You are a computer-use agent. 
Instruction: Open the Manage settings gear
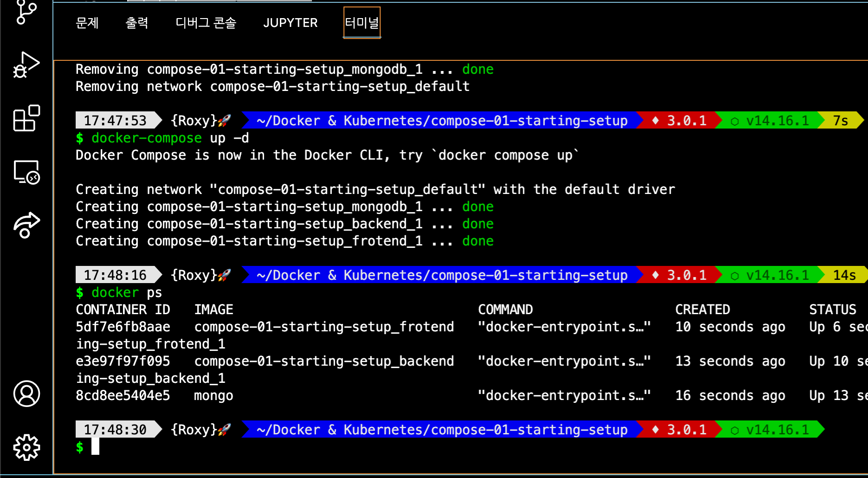[x=26, y=447]
